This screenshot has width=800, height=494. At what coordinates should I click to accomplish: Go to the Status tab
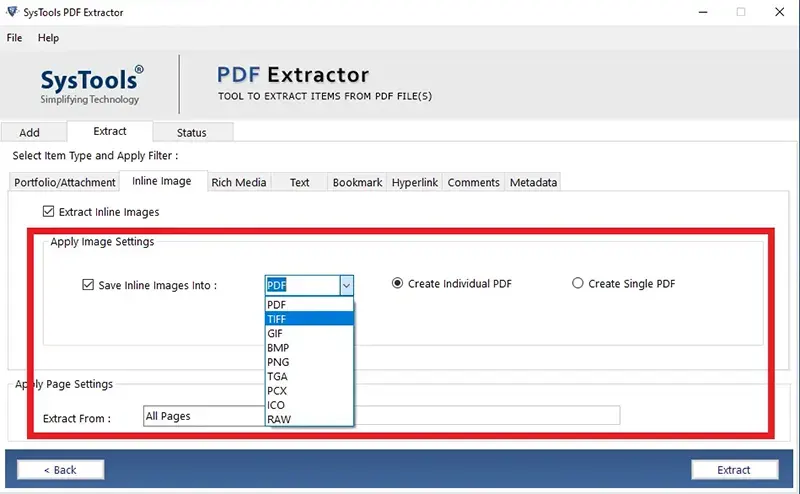(x=192, y=133)
